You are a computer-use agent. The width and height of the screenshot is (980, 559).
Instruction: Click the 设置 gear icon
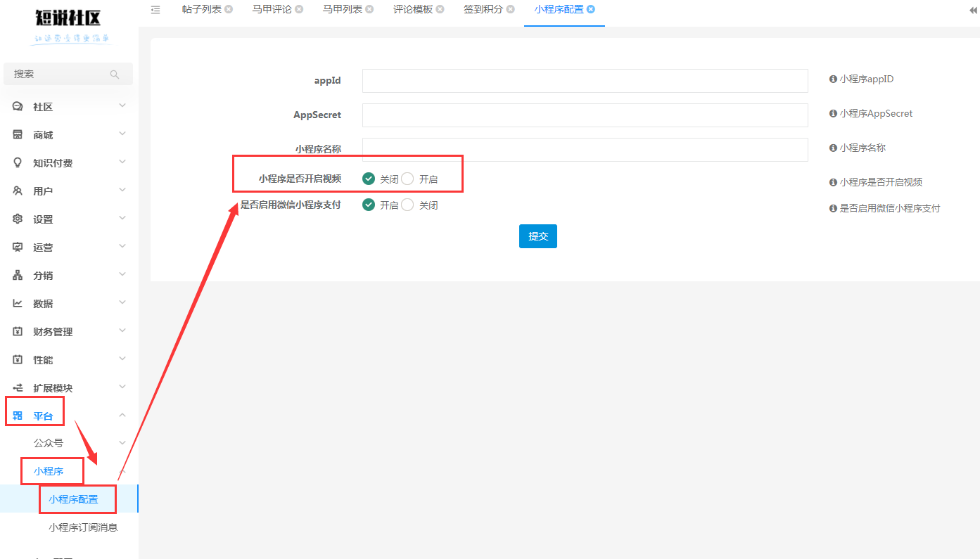(x=18, y=219)
